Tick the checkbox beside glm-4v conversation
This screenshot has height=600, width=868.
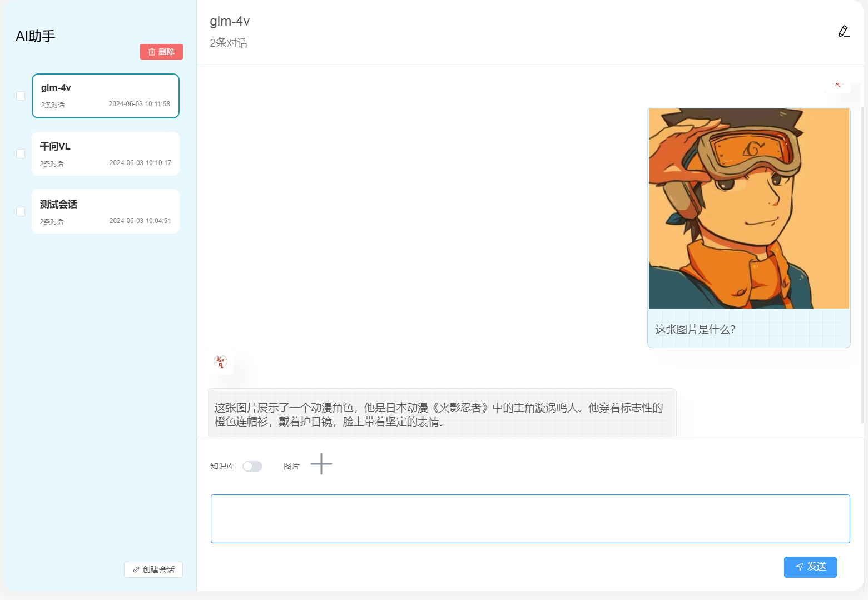[x=21, y=96]
